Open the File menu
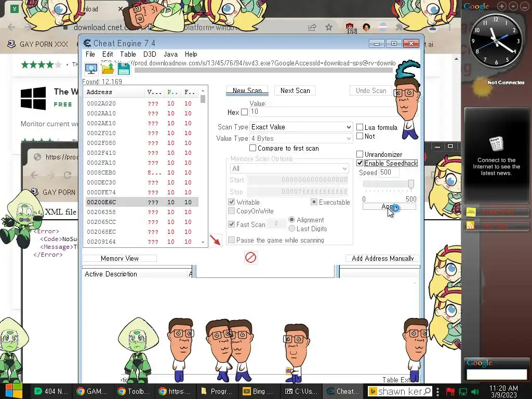532x399 pixels. point(90,54)
